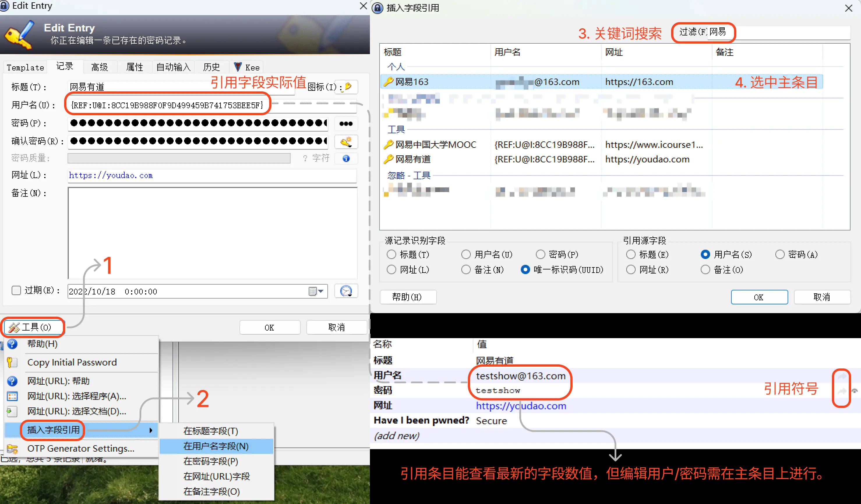Click the 网址 column header
This screenshot has height=504, width=861.
657,52
